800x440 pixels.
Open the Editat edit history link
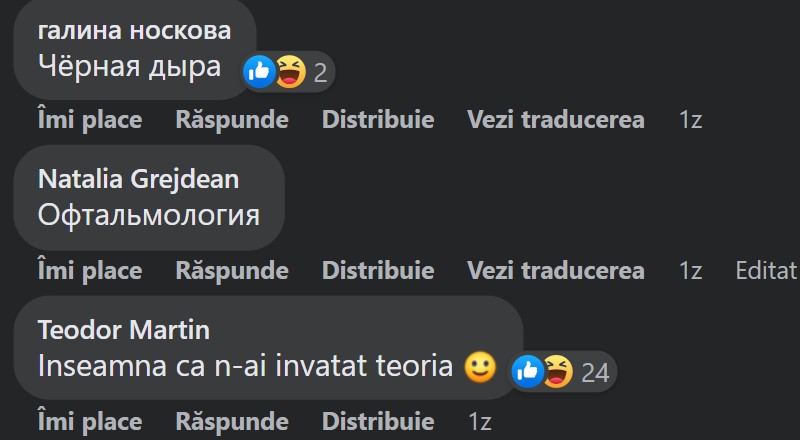[766, 270]
